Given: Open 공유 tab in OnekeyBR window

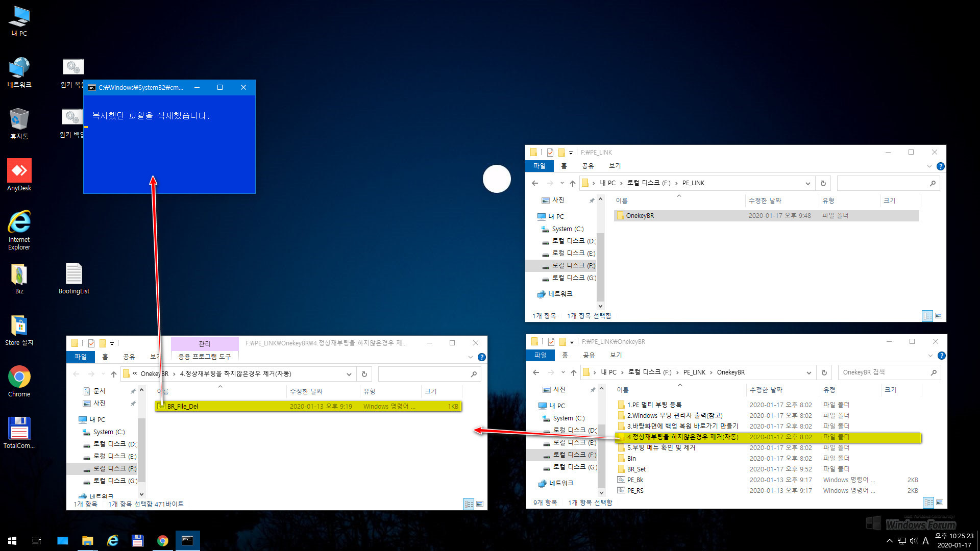Looking at the screenshot, I should pos(589,355).
